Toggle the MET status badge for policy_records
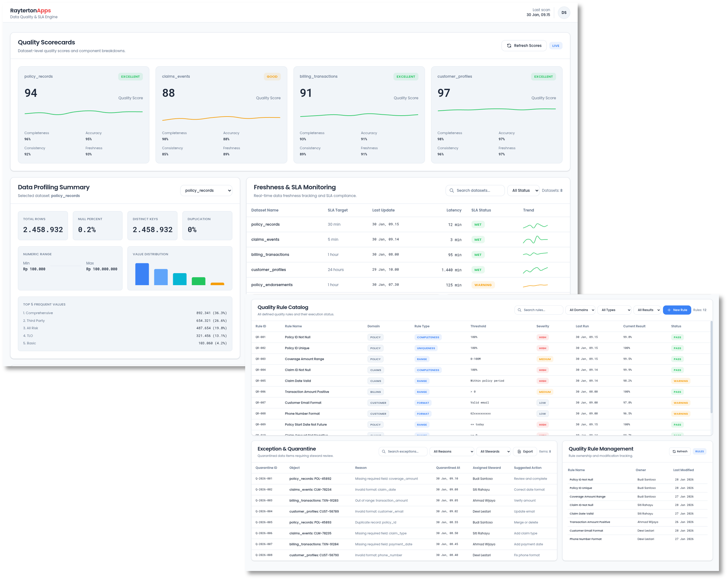728x580 pixels. (478, 224)
